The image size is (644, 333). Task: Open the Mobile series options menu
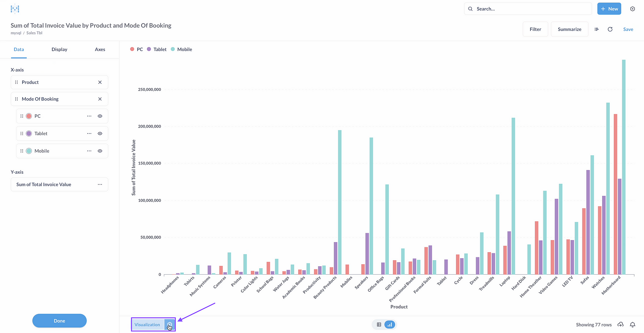(89, 151)
